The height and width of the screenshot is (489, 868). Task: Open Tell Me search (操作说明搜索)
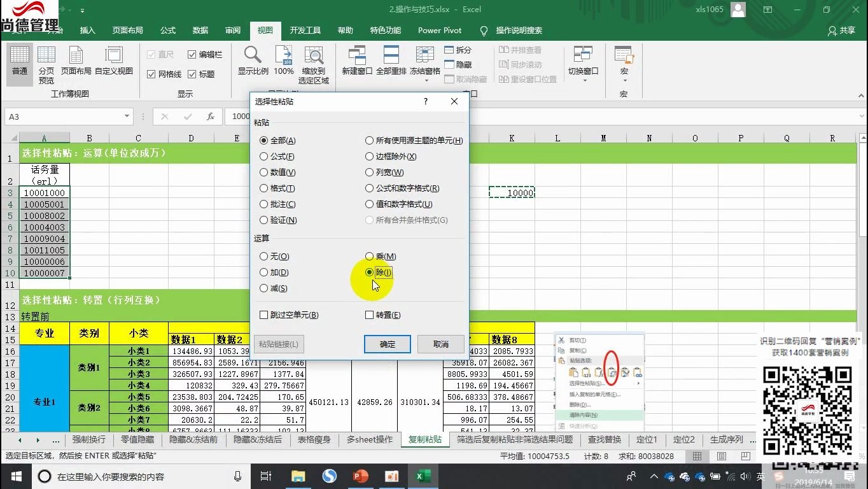coord(511,31)
